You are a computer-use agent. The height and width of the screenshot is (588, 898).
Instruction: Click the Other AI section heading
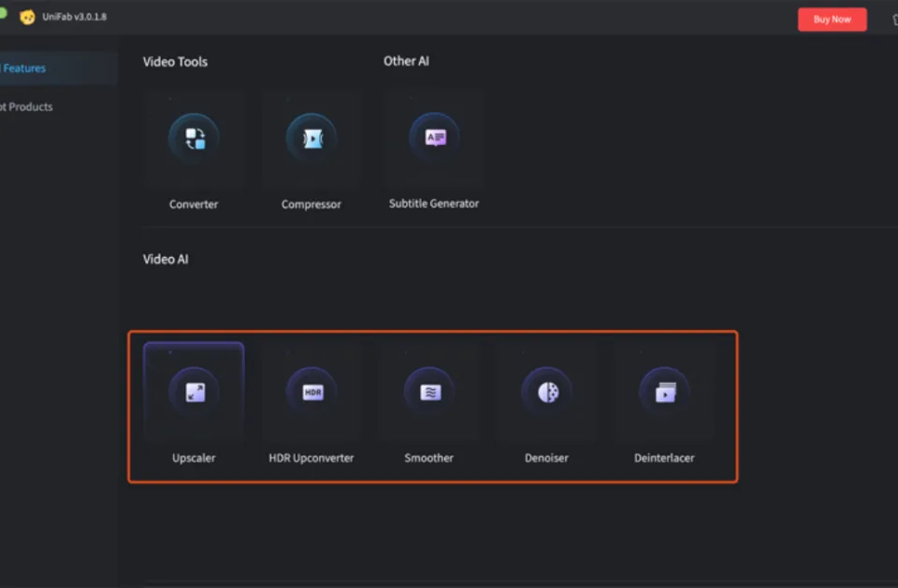pyautogui.click(x=406, y=62)
